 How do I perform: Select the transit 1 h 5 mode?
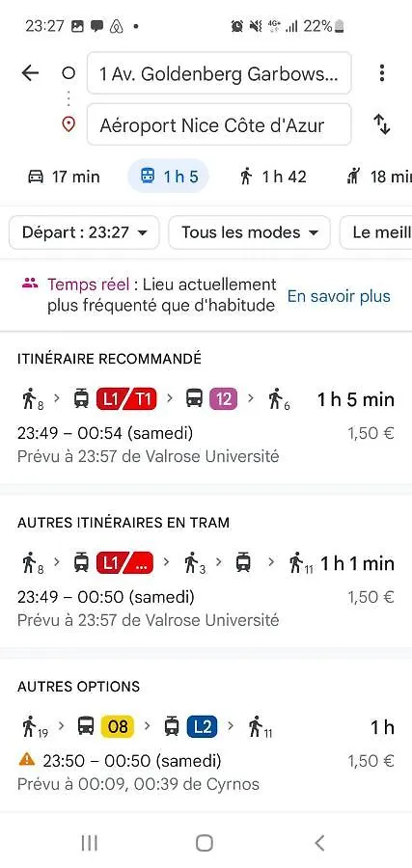pos(168,176)
